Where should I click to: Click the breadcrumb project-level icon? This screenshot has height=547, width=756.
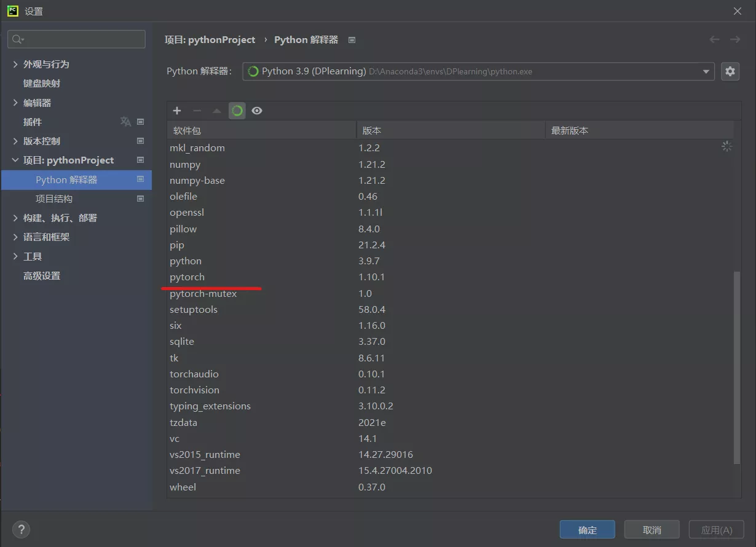coord(352,40)
